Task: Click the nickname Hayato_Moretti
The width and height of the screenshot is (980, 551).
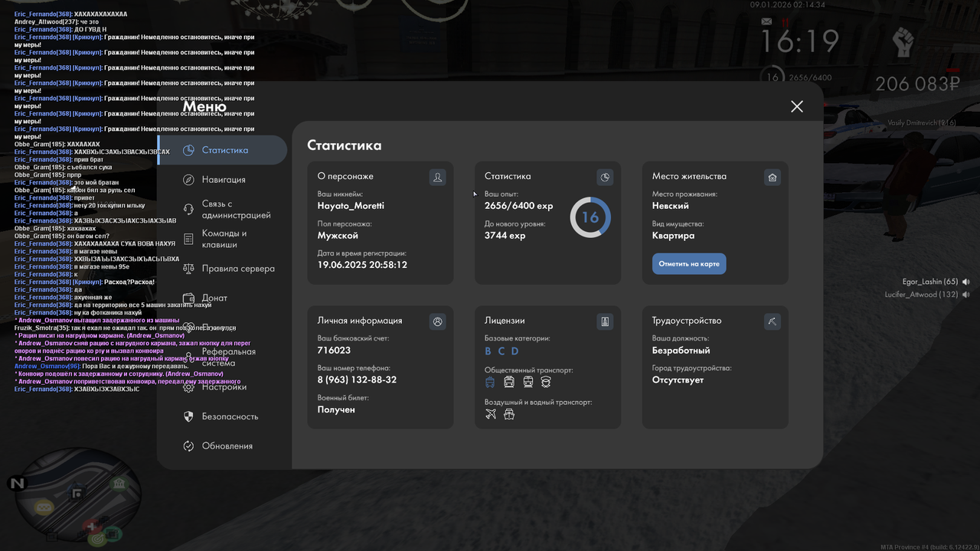Action: point(351,206)
